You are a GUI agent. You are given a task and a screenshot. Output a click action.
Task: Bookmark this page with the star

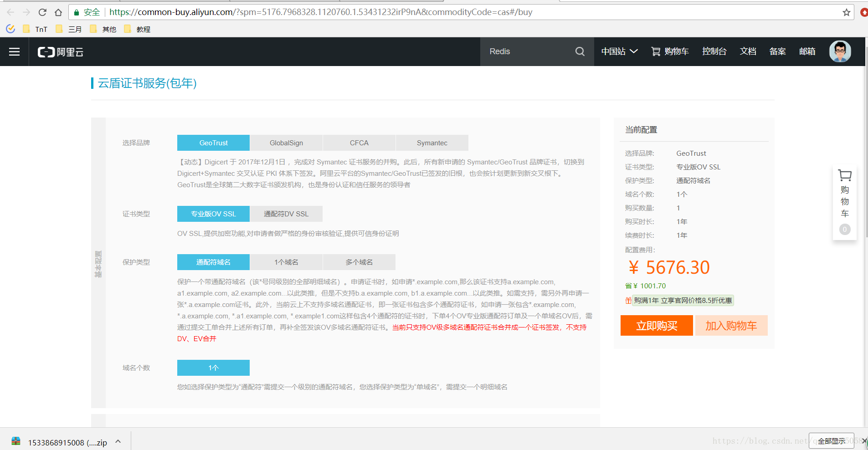click(x=846, y=12)
